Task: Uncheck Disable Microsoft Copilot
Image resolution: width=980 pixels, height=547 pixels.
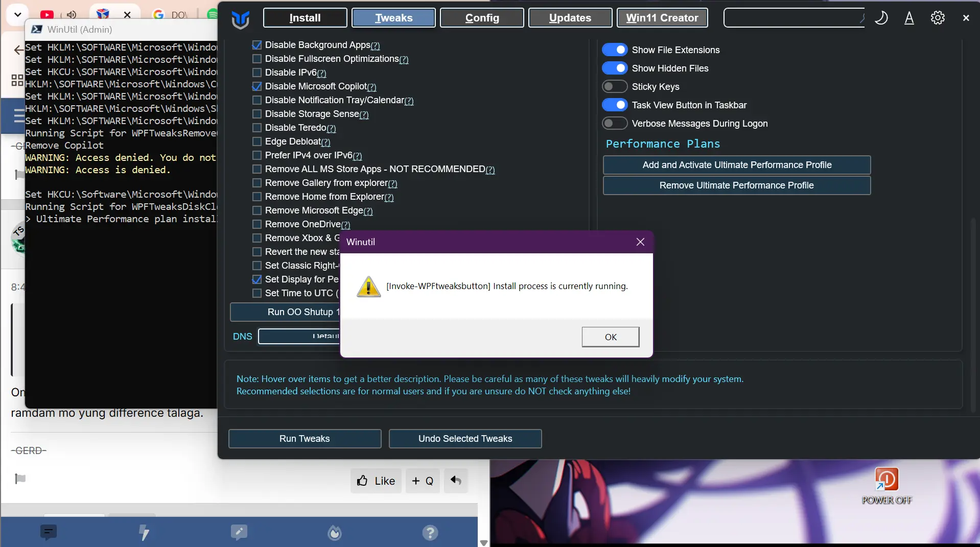Action: (x=257, y=86)
